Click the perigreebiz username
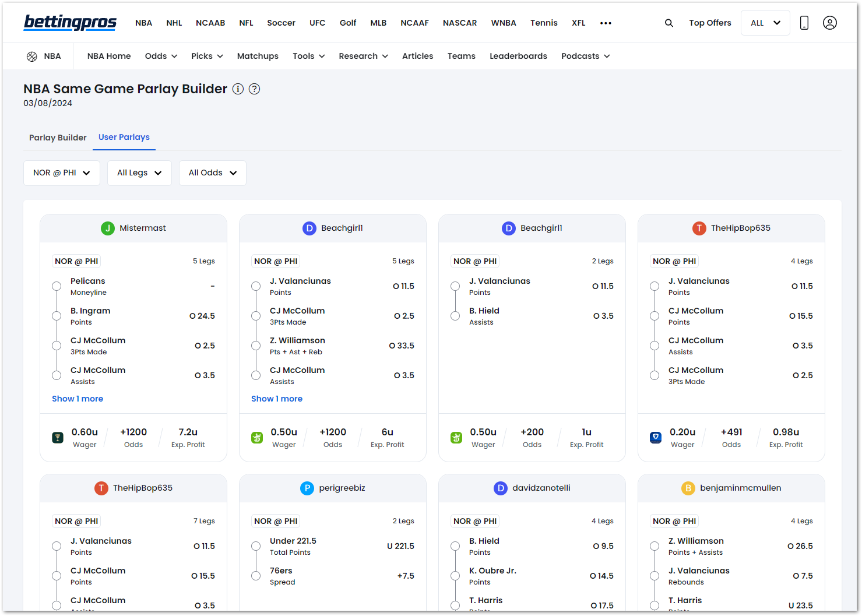This screenshot has height=616, width=862. [342, 488]
